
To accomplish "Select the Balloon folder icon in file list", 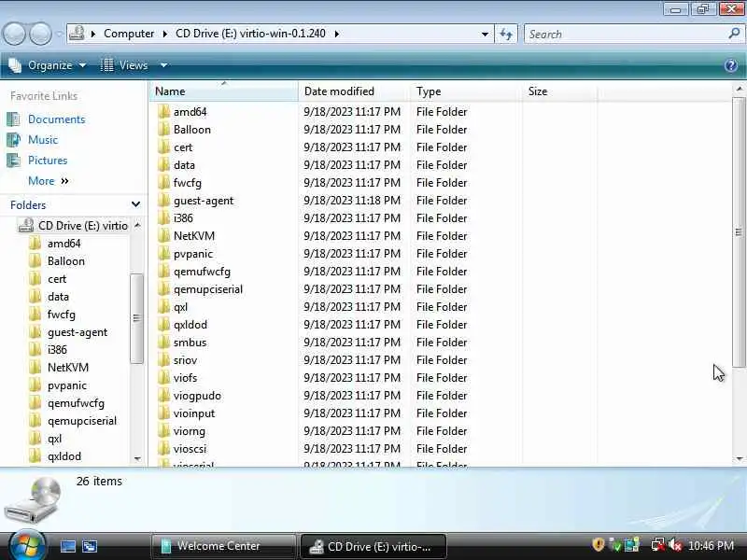I will [x=164, y=129].
